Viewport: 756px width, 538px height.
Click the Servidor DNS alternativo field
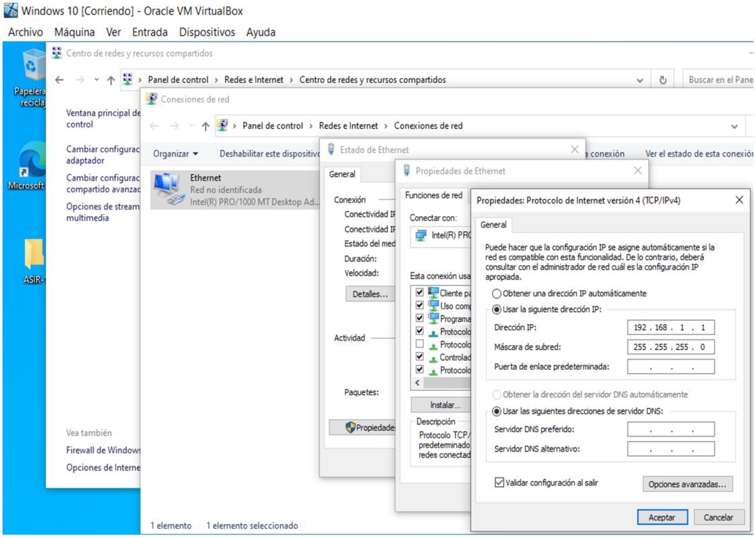pyautogui.click(x=671, y=450)
